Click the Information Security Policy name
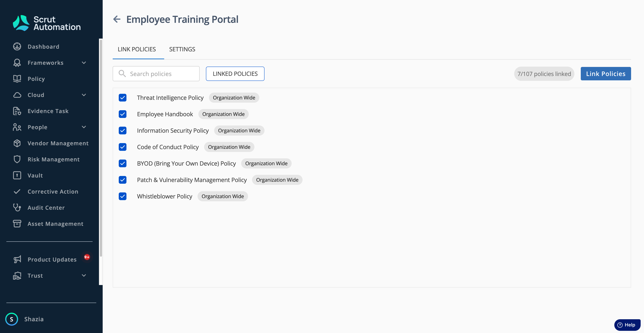 [x=173, y=131]
